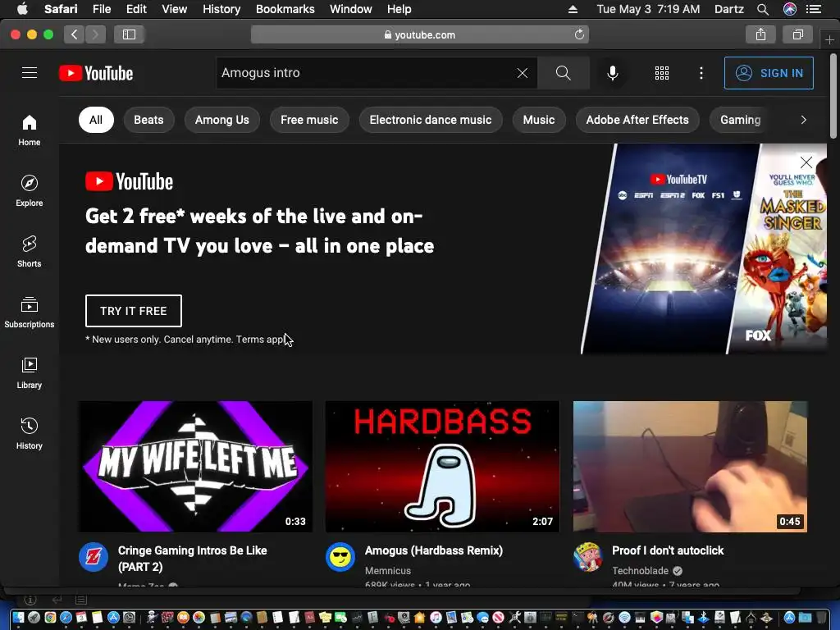The width and height of the screenshot is (840, 630).
Task: Go back in Safari
Action: (75, 34)
